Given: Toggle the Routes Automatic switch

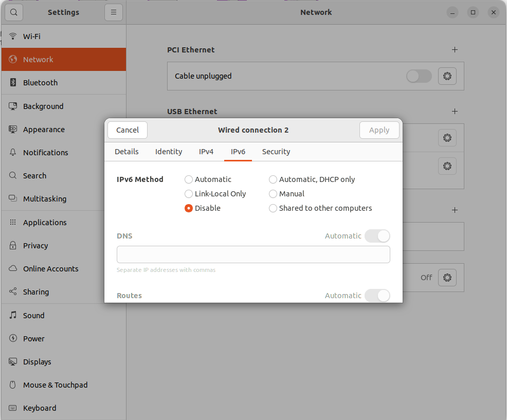Looking at the screenshot, I should 377,296.
